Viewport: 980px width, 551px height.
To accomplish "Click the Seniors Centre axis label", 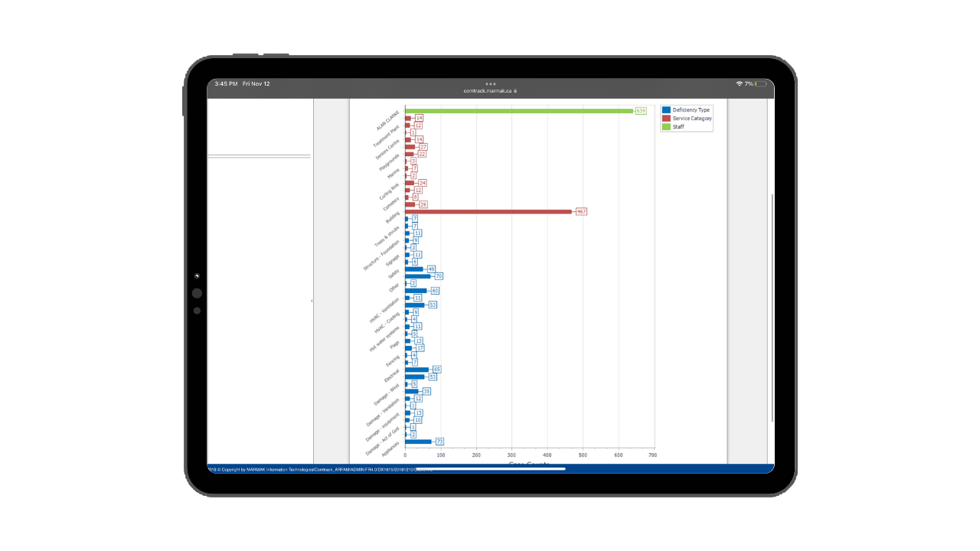I will click(x=388, y=149).
